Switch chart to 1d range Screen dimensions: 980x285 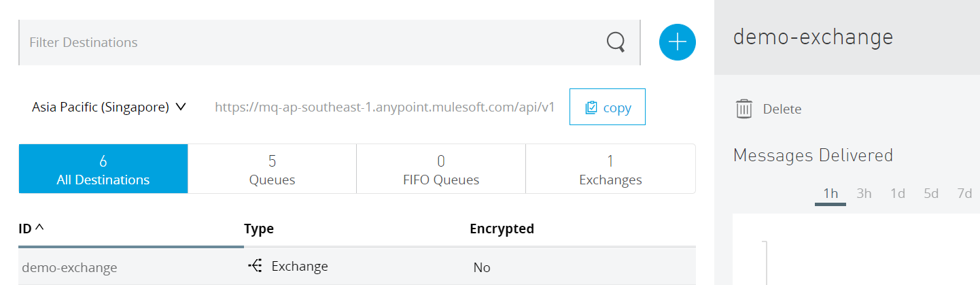pyautogui.click(x=898, y=193)
